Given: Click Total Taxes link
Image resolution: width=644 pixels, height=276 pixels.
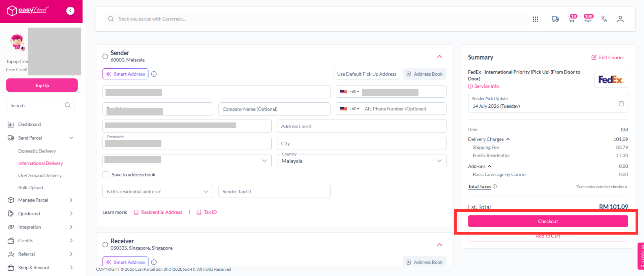Looking at the screenshot, I should 480,186.
